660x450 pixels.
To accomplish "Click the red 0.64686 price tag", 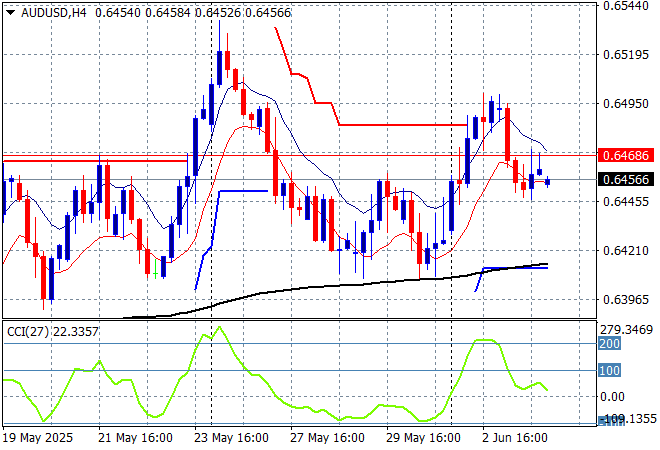I will click(x=626, y=155).
